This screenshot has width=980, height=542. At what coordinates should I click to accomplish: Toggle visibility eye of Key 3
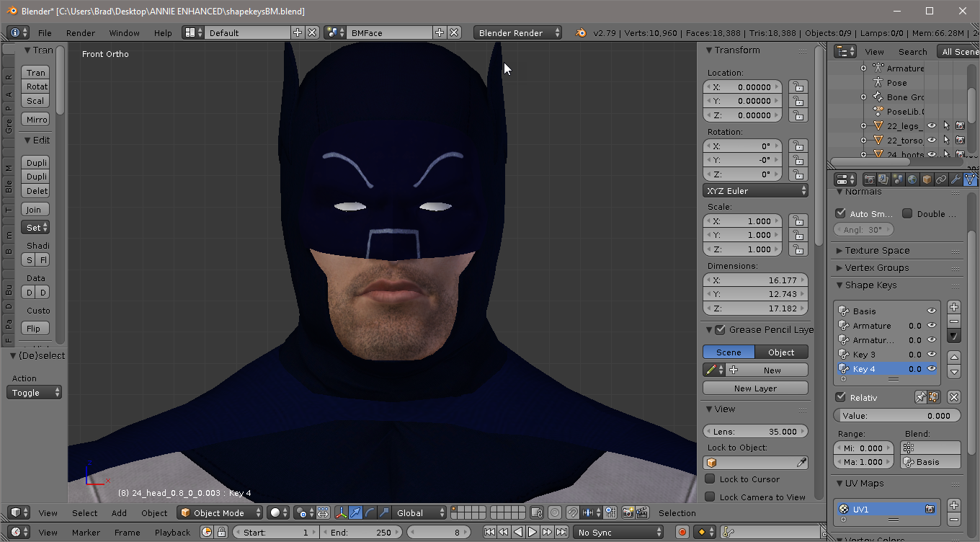pos(932,355)
